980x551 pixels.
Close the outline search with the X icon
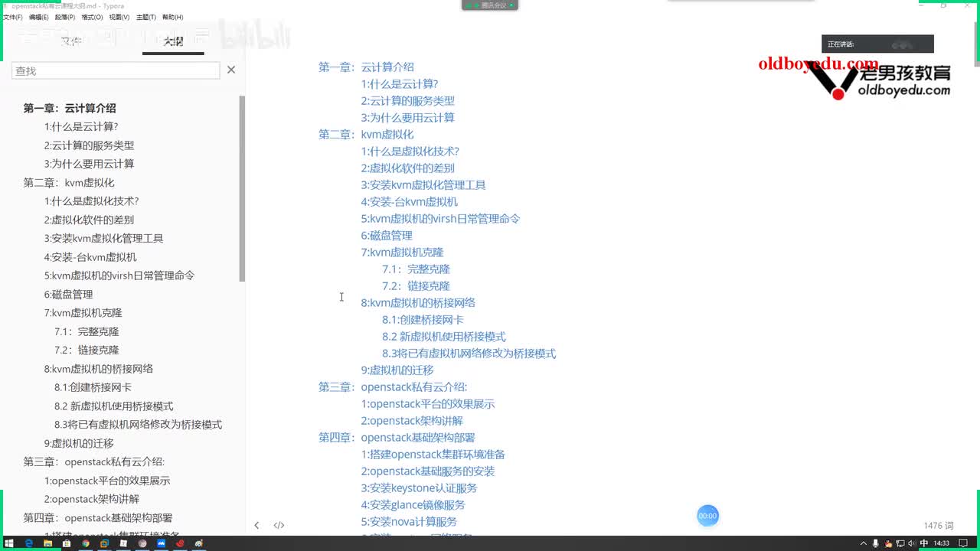231,70
